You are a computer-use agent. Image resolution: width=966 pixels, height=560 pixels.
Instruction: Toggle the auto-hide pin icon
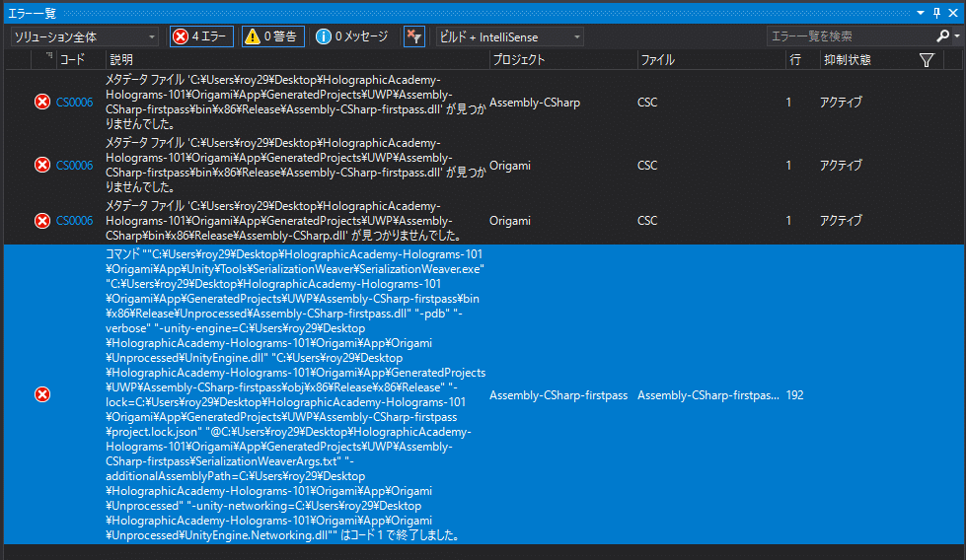937,13
